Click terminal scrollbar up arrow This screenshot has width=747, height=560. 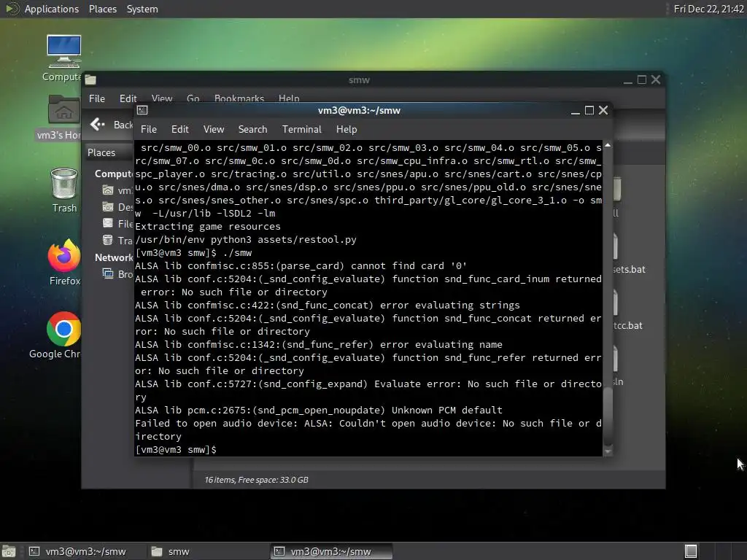pyautogui.click(x=608, y=145)
